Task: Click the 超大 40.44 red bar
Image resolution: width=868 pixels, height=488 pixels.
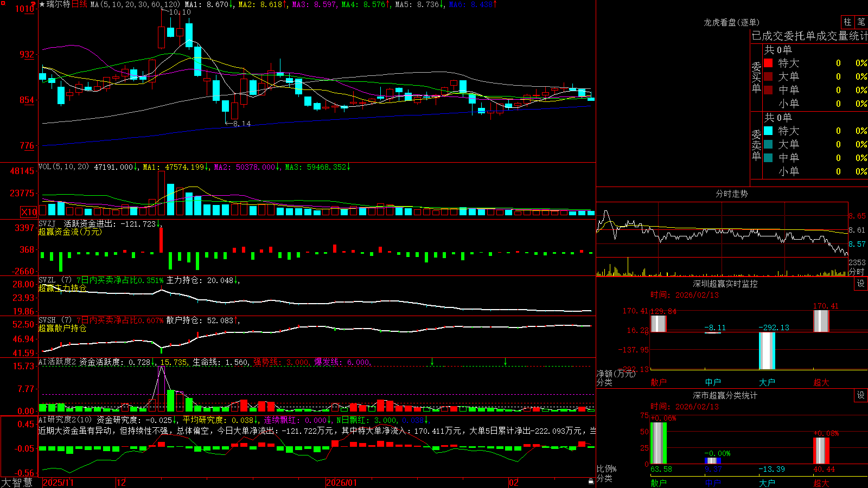Action: (821, 451)
